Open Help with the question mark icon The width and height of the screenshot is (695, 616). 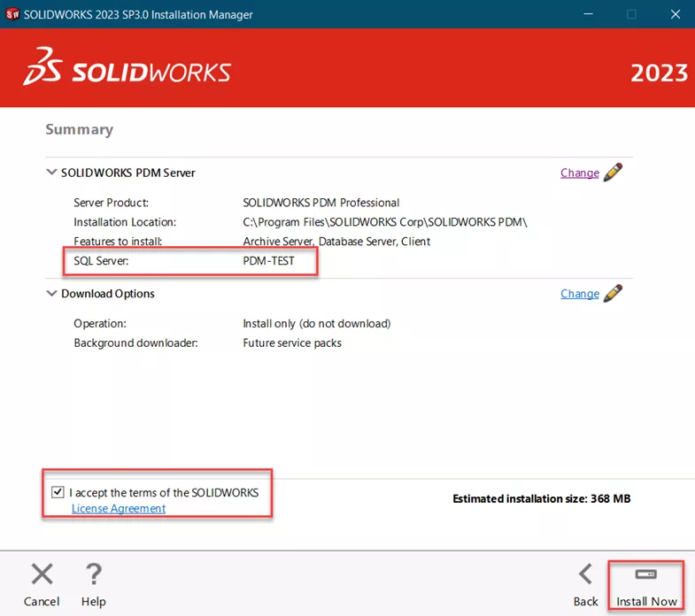94,574
